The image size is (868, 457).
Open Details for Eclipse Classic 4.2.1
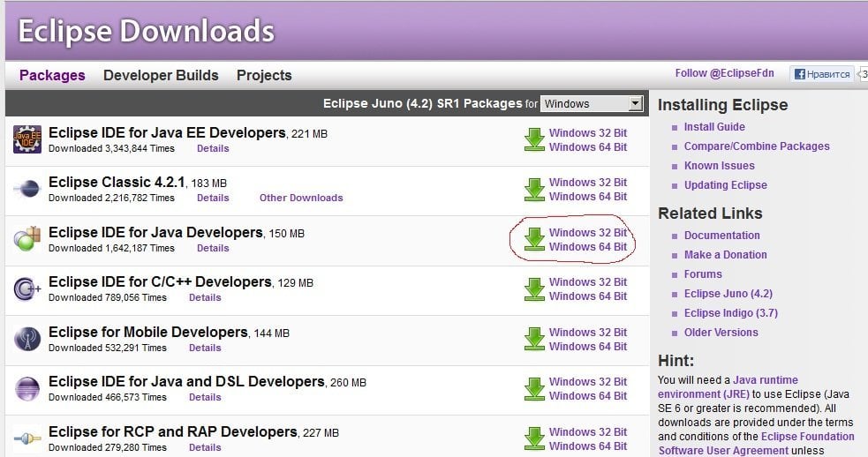pos(213,198)
